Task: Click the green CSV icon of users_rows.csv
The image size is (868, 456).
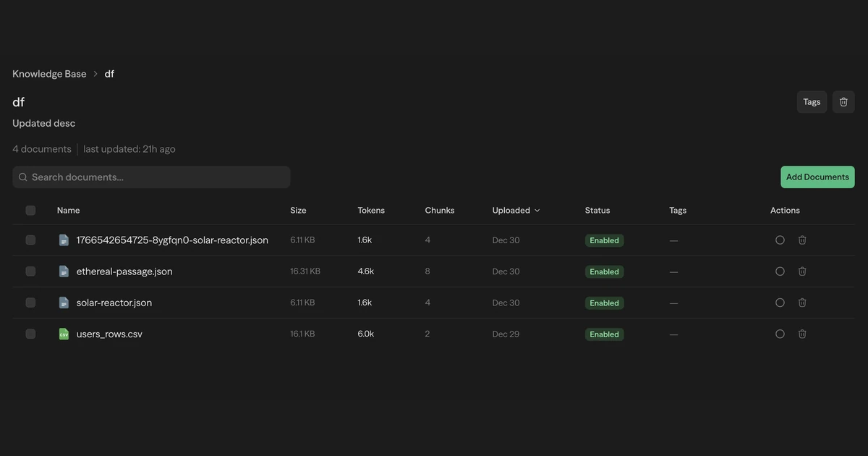Action: tap(64, 334)
